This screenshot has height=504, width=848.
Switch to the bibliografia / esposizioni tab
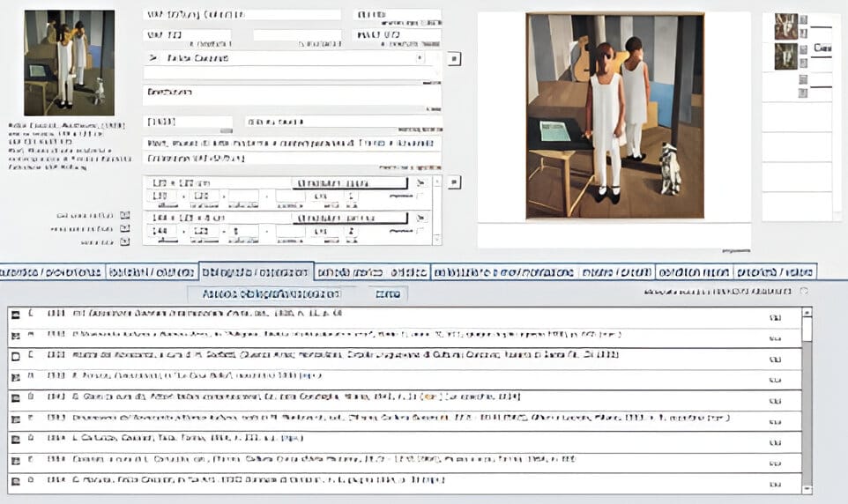[256, 272]
